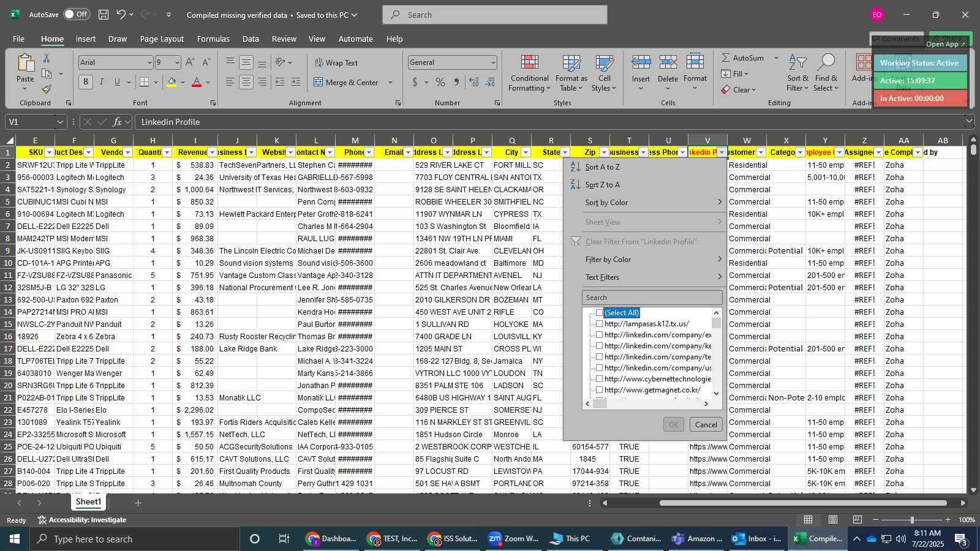The image size is (980, 551).
Task: Click the filter list Search field
Action: [x=652, y=298]
